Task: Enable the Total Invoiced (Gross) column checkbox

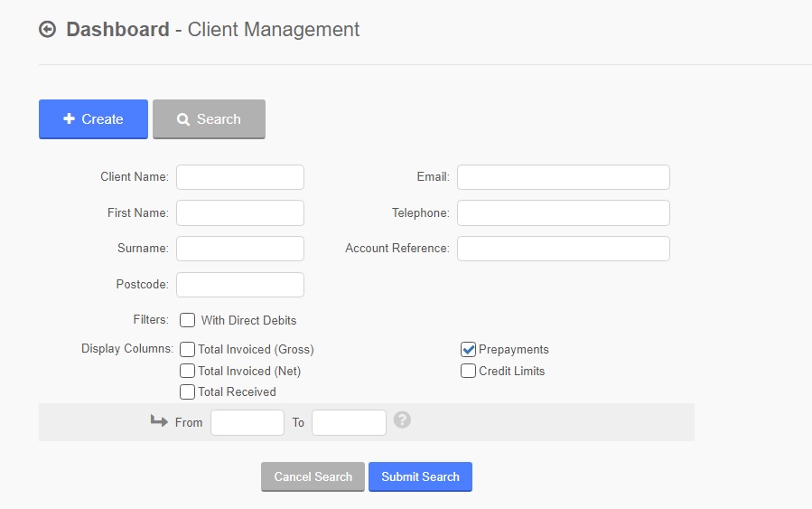Action: point(188,349)
